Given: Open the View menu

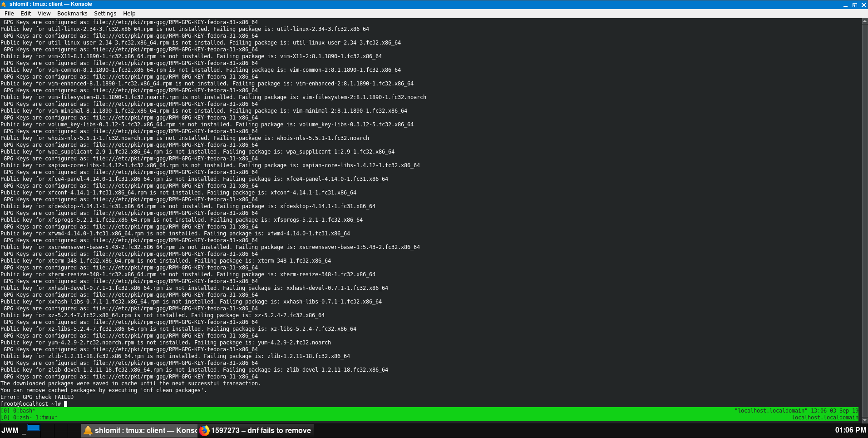Looking at the screenshot, I should (44, 14).
